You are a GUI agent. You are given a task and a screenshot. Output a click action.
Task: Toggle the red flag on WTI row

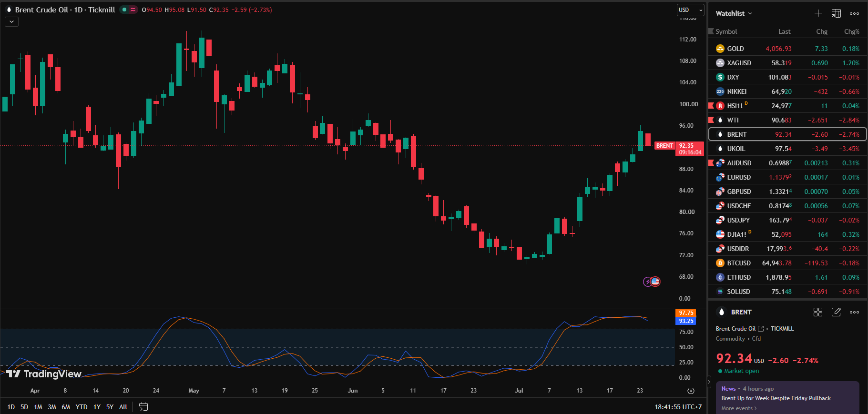point(711,120)
